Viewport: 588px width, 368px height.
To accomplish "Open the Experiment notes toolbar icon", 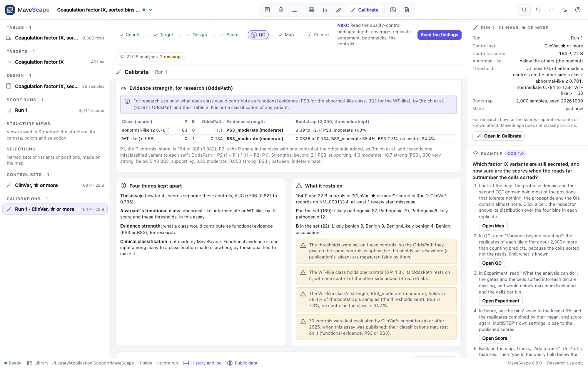I will coord(267,10).
